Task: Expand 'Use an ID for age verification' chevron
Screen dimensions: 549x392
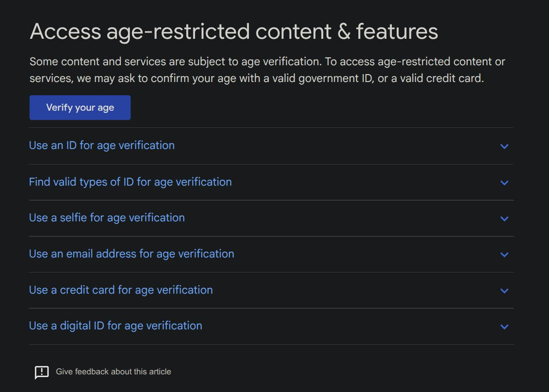Action: (x=504, y=146)
